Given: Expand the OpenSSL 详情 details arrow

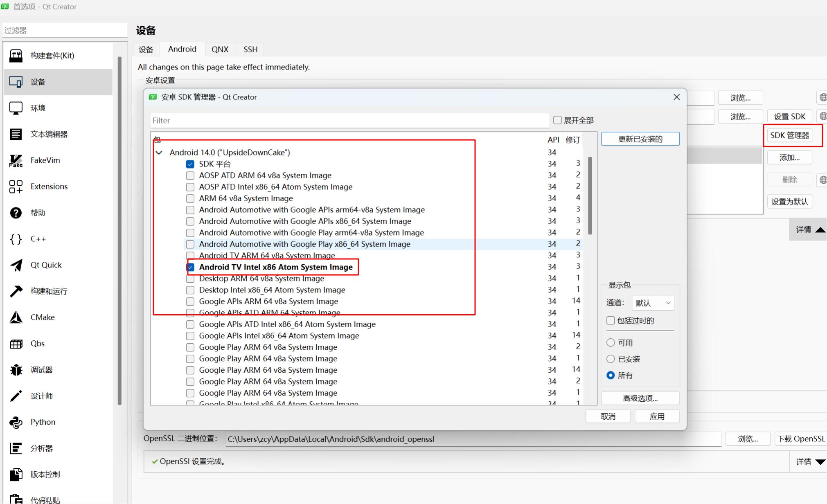Looking at the screenshot, I should (x=820, y=462).
